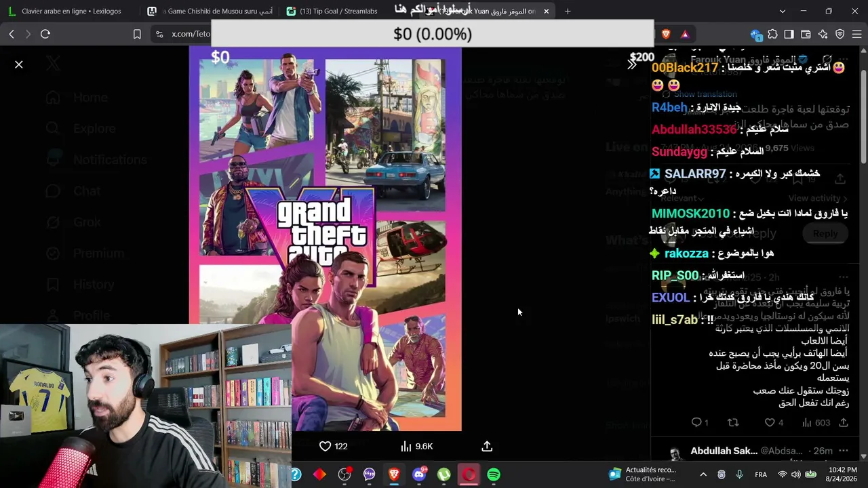Open Abdullah Sak's profile name link
868x488 pixels.
click(x=724, y=451)
